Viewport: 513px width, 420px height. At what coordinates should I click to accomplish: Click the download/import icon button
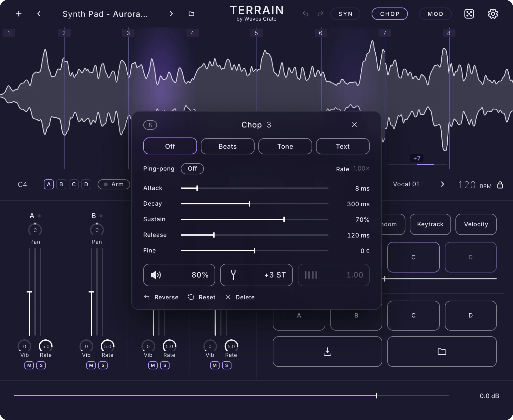click(328, 352)
